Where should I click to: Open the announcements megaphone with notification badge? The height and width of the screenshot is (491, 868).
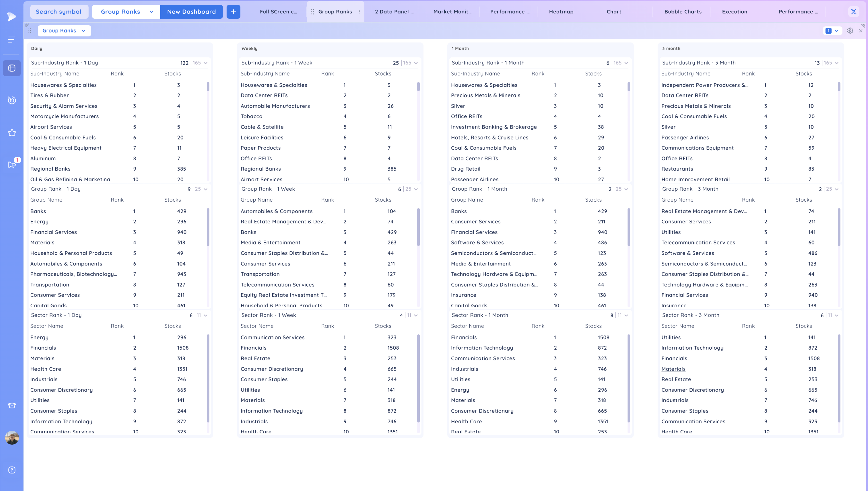click(x=12, y=165)
